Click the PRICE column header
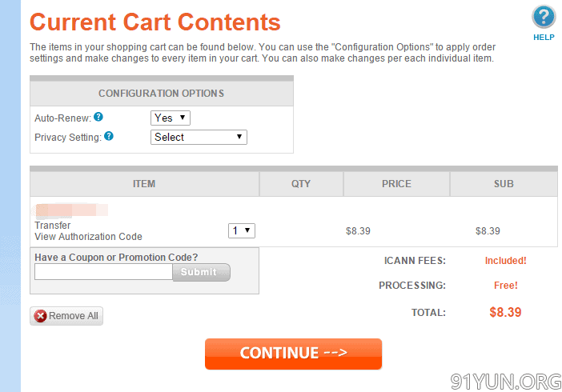 [x=396, y=184]
